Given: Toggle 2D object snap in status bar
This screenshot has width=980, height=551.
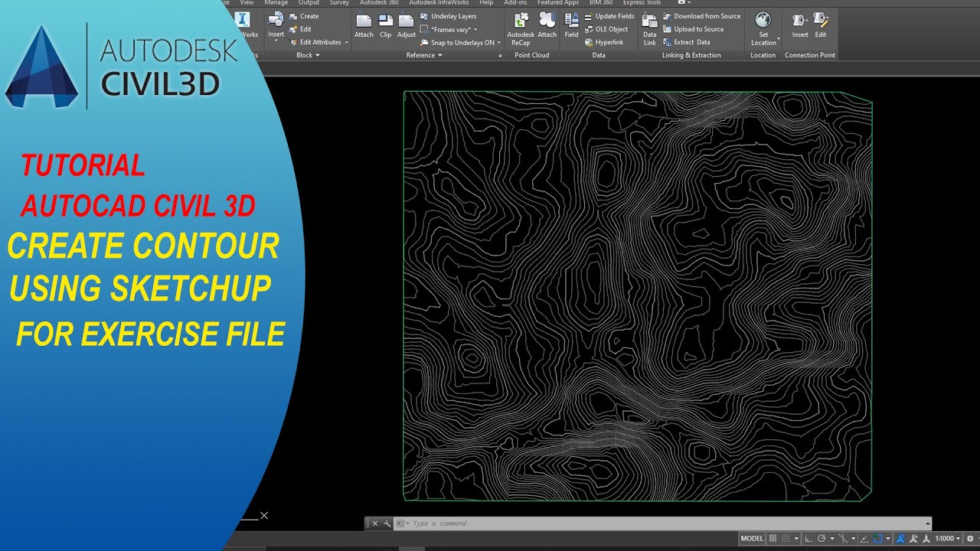Looking at the screenshot, I should click(x=878, y=538).
